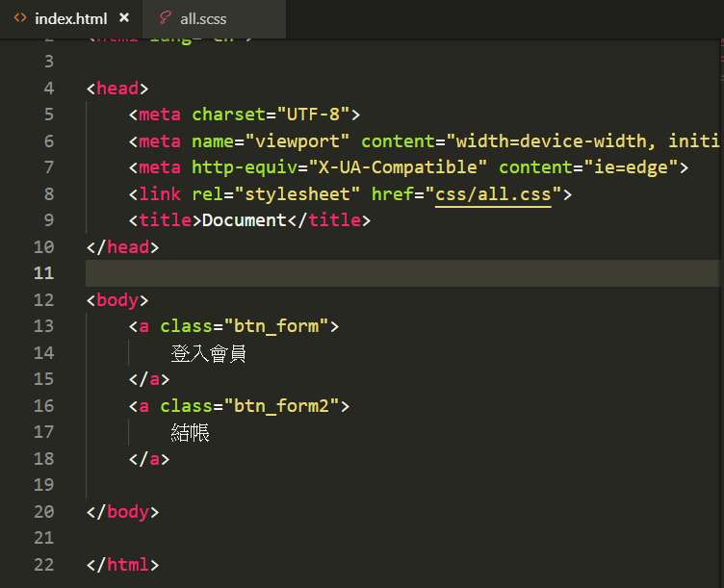Click closing anchor tag on line 18
724x588 pixels.
(x=149, y=459)
